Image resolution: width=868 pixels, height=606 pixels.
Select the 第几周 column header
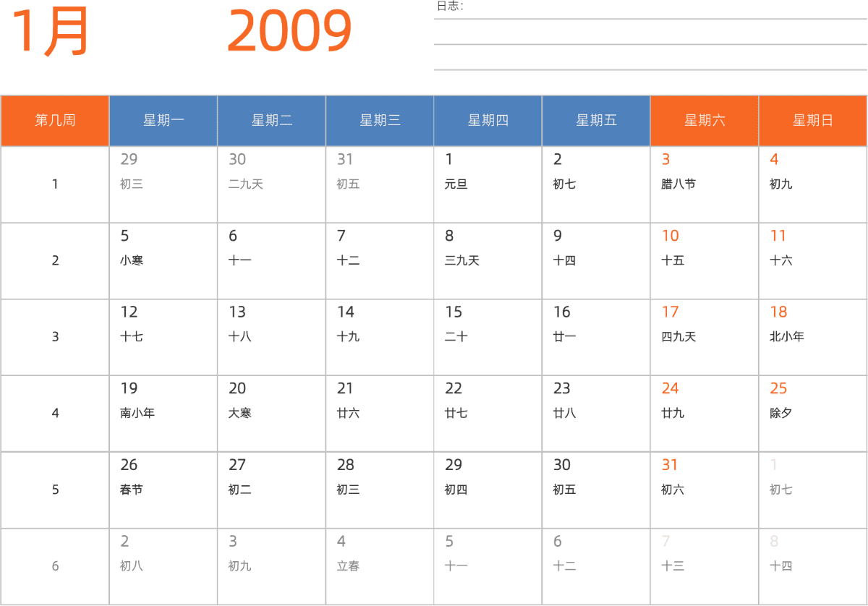55,121
